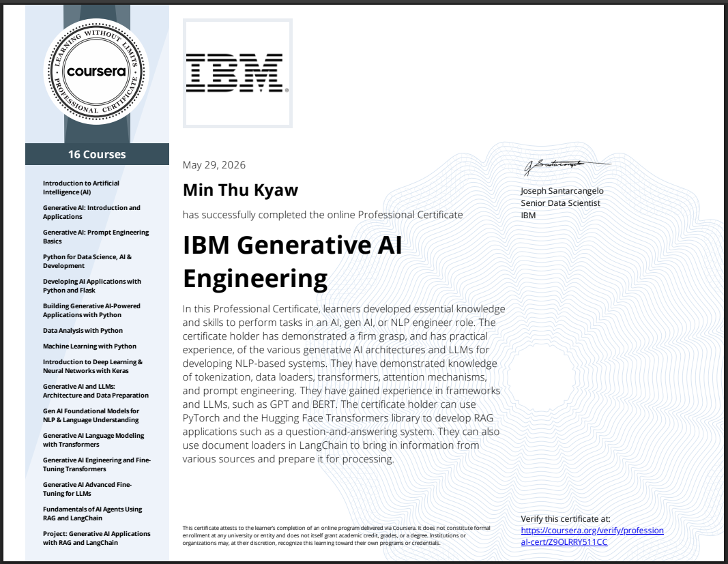Open the Coursera certificate verification link
728x564 pixels.
click(x=592, y=536)
